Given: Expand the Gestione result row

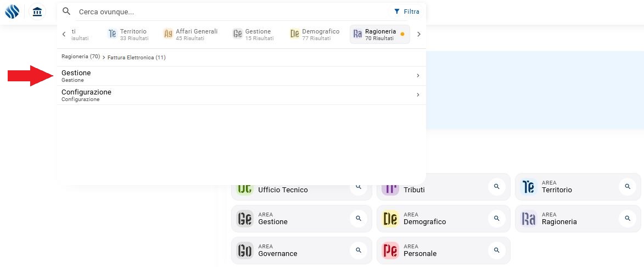Looking at the screenshot, I should 242,76.
